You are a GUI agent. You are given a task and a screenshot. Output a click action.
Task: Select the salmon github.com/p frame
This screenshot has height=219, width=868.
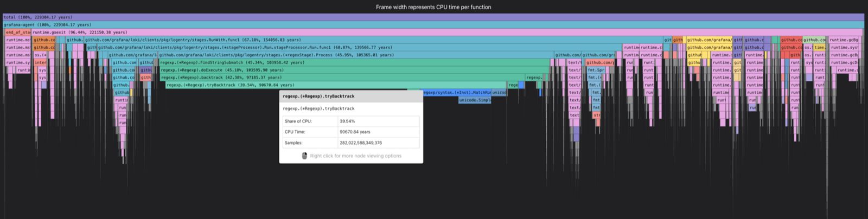click(x=600, y=62)
